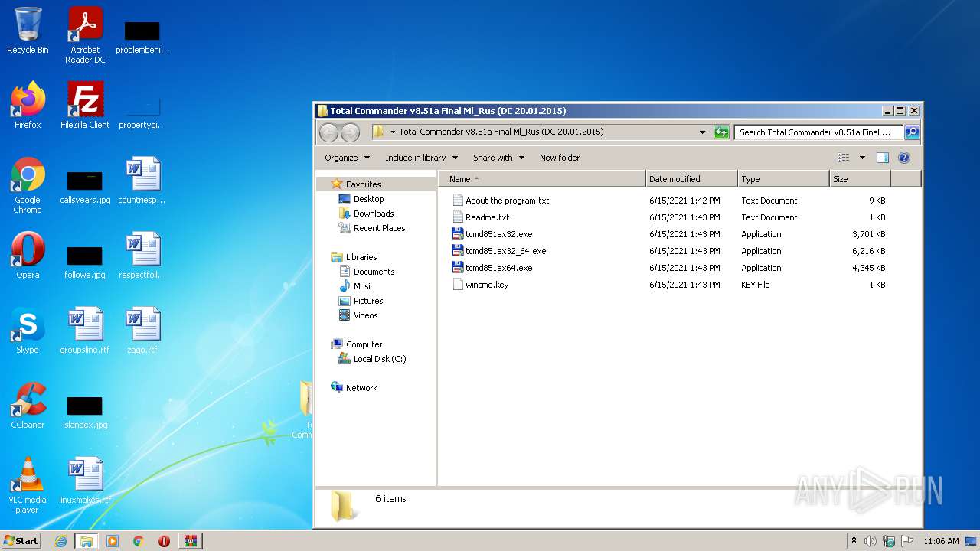Open Organize menu
This screenshot has width=980, height=551.
[x=347, y=158]
